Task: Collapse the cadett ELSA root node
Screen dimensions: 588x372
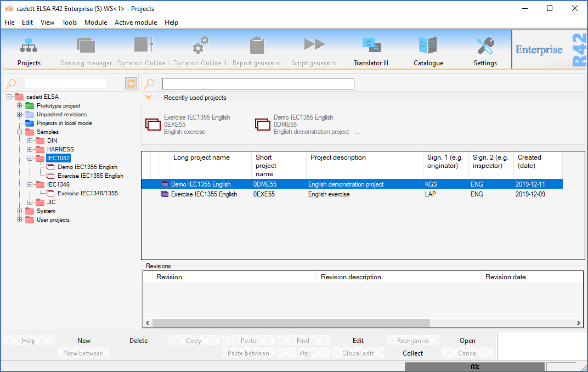Action: click(9, 97)
